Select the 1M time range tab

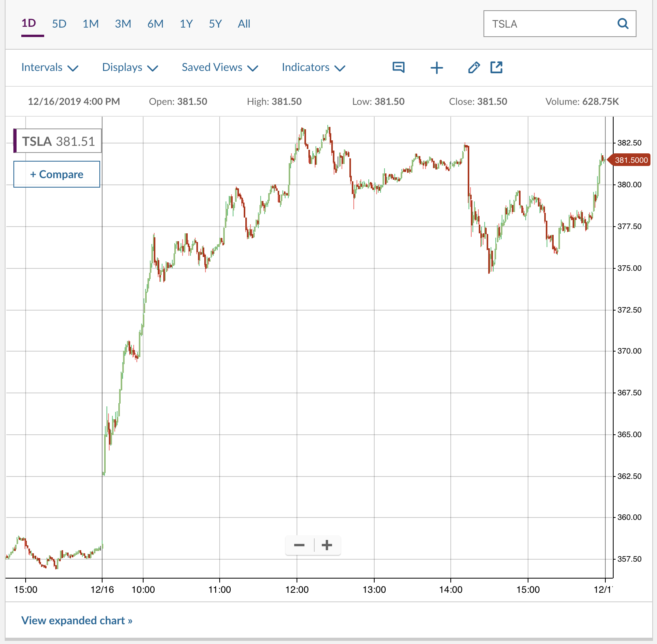click(x=90, y=24)
